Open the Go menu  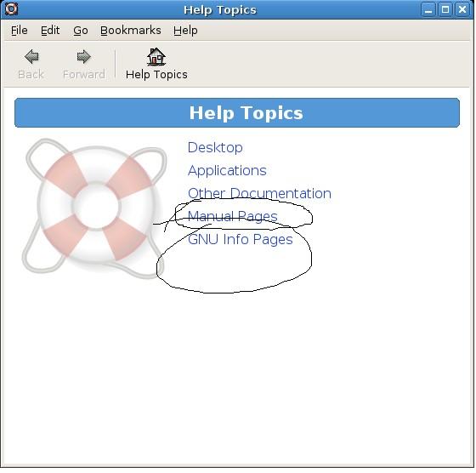[81, 31]
